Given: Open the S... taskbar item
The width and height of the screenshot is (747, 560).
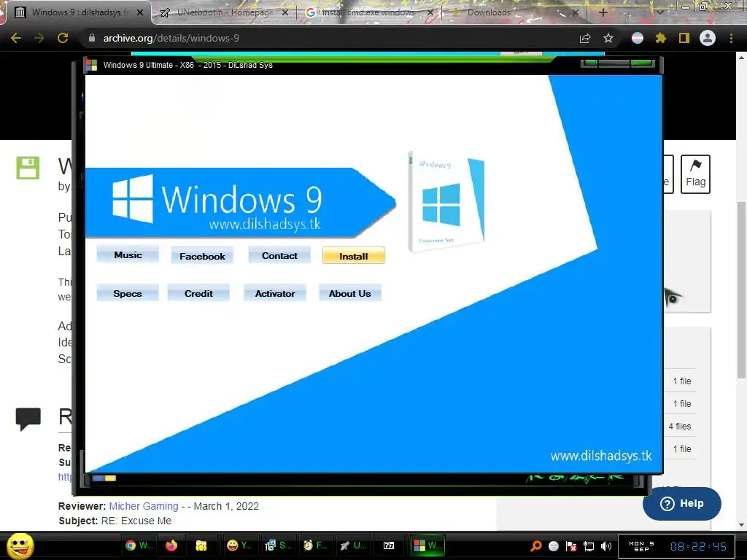Looking at the screenshot, I should point(278,545).
